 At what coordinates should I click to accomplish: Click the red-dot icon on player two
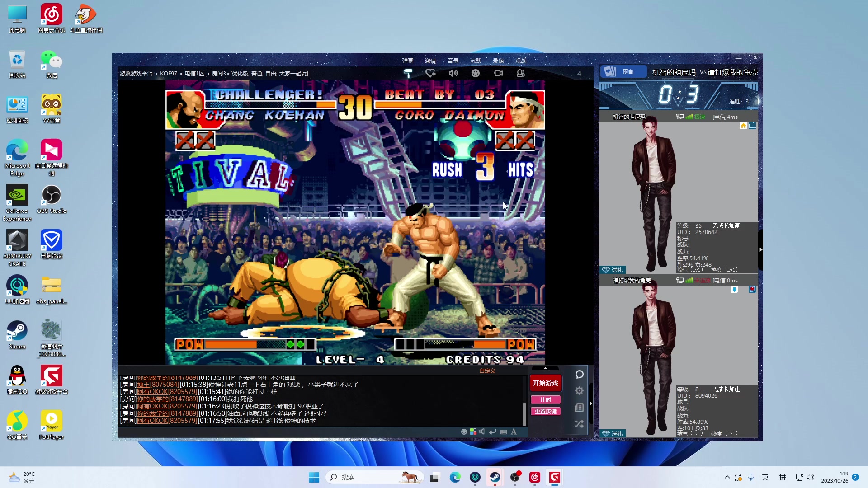752,289
